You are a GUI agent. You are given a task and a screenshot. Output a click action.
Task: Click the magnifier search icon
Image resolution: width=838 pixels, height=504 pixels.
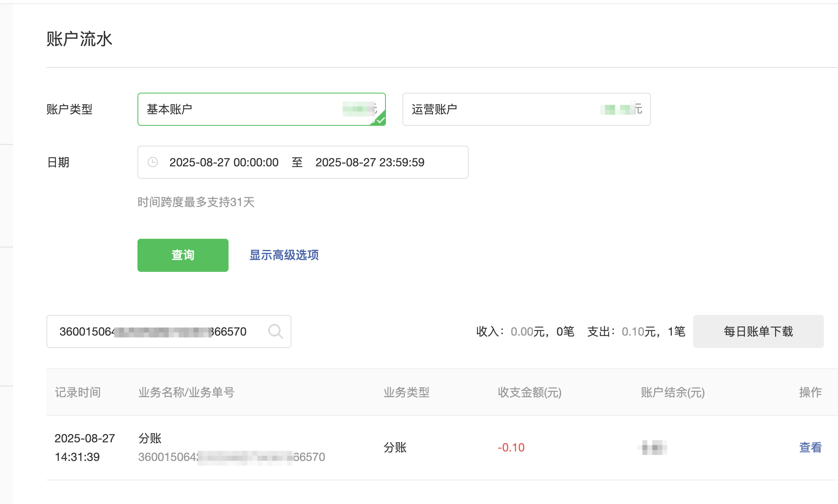[275, 331]
